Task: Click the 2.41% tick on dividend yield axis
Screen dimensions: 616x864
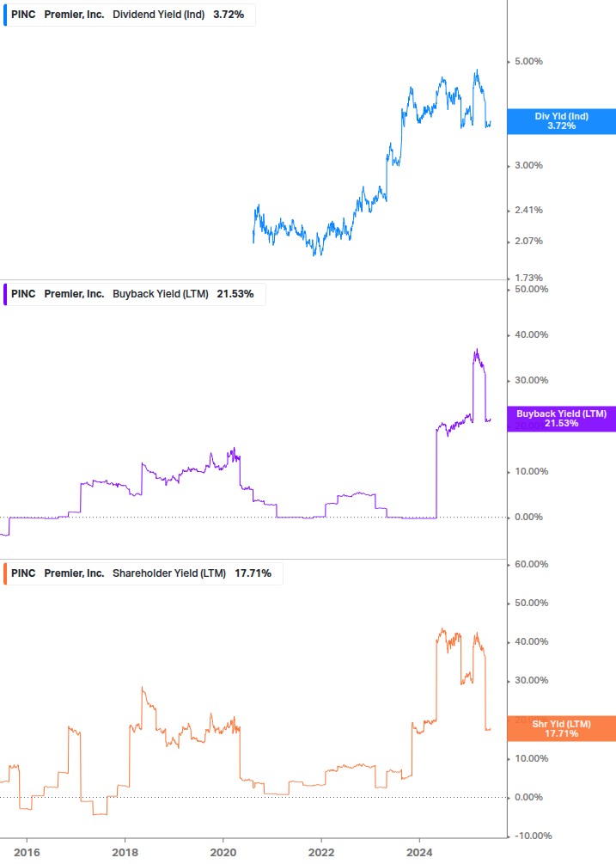Action: point(528,210)
